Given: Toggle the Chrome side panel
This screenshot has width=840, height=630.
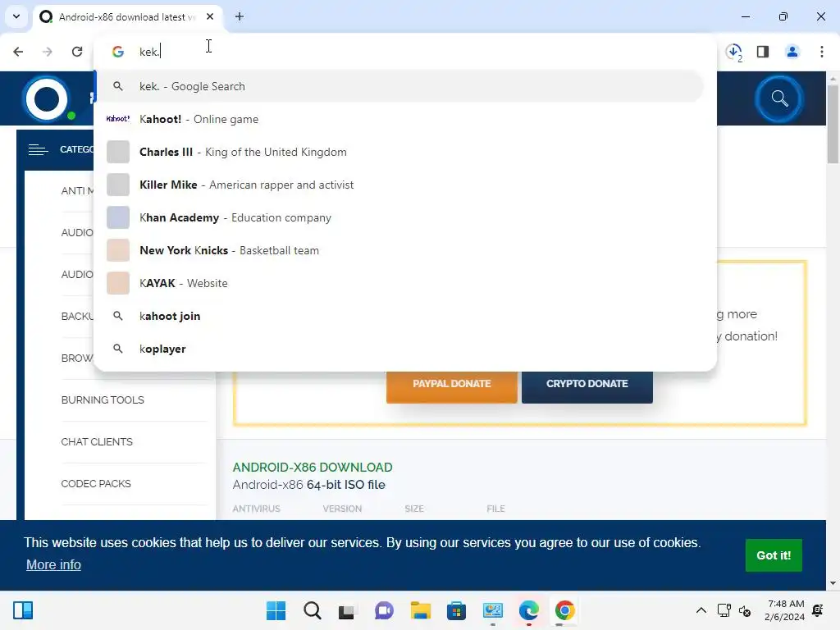Looking at the screenshot, I should click(763, 52).
